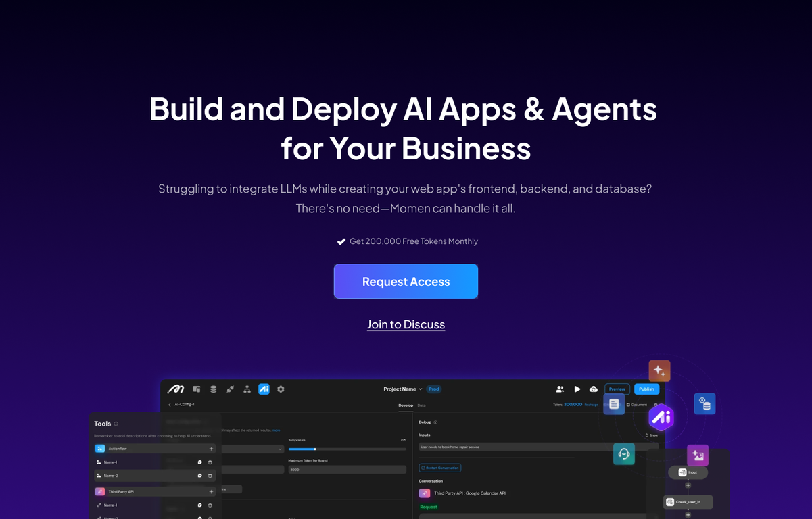Click the Restart Conversation button
This screenshot has width=812, height=519.
pos(440,468)
